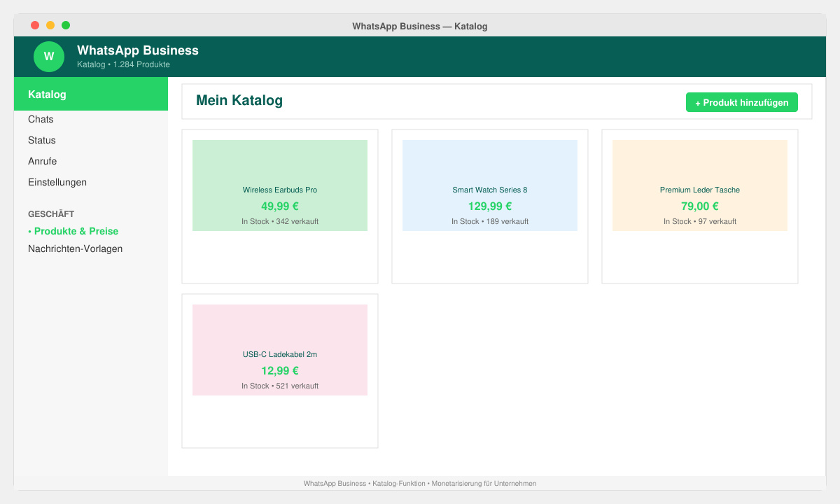Viewport: 840px width, 504px height.
Task: Open Nachrichten-Vorlagen link
Action: (76, 248)
